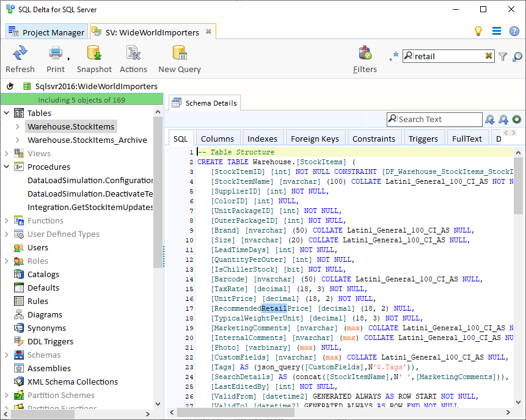Screen dimensions: 526x420
Task: Select the Sqlsvr2016:WideWorldImporters database label
Action: [97, 86]
